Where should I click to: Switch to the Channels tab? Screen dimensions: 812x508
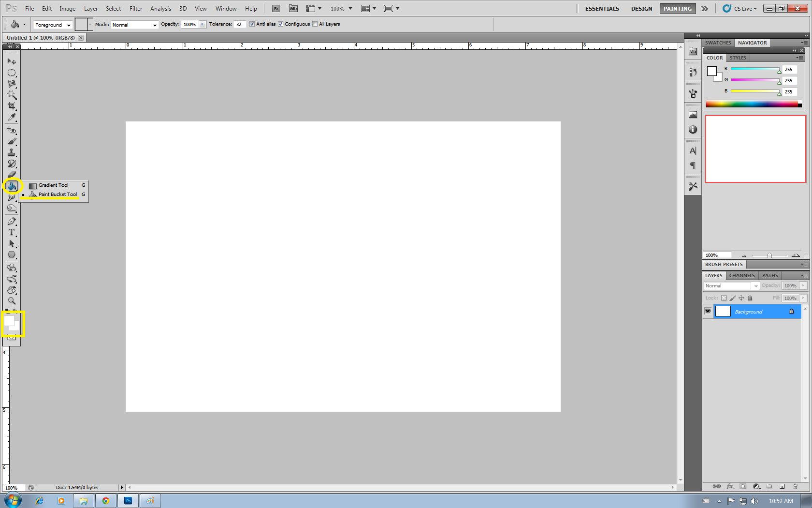point(742,275)
